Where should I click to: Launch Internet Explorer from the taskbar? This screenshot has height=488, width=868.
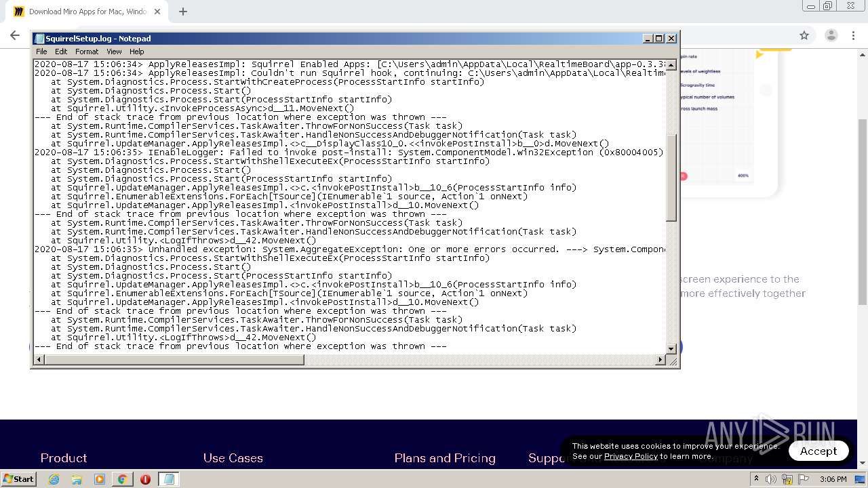pyautogui.click(x=54, y=479)
